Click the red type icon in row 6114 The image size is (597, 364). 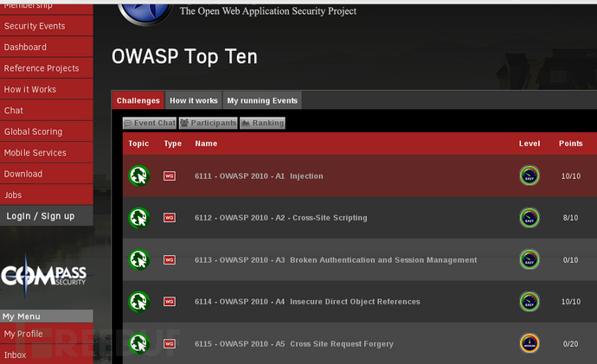170,302
